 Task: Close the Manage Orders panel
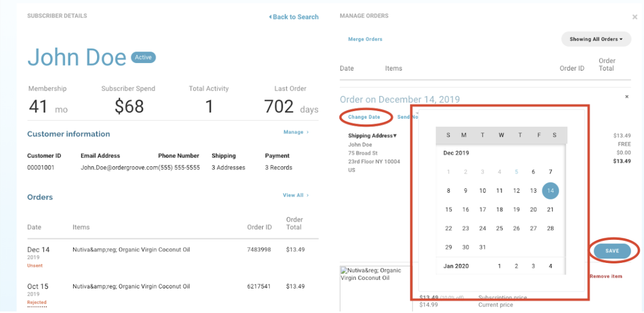pyautogui.click(x=634, y=17)
